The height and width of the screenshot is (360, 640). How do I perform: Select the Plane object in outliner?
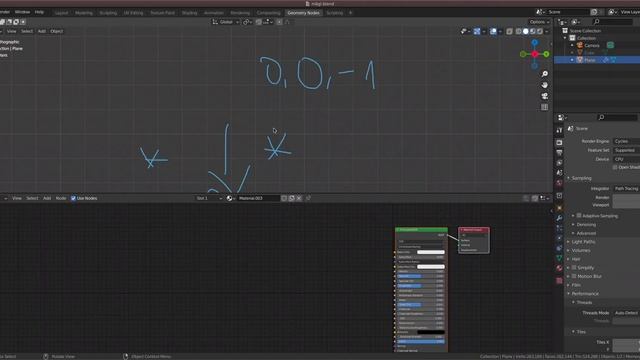589,60
